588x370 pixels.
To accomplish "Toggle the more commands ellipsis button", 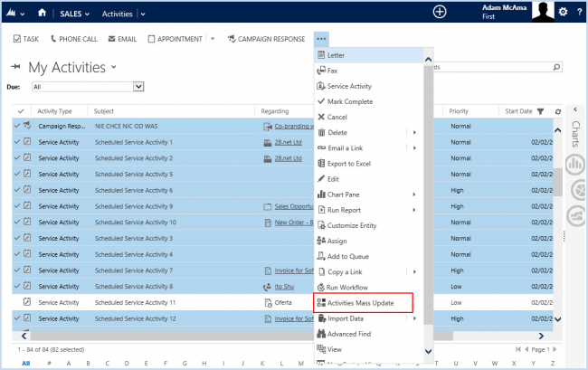I will [321, 39].
